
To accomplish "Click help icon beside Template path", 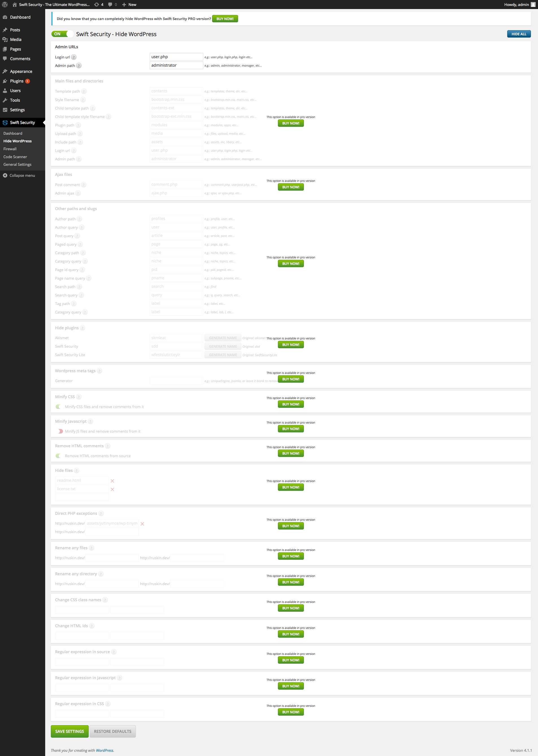I will click(84, 91).
